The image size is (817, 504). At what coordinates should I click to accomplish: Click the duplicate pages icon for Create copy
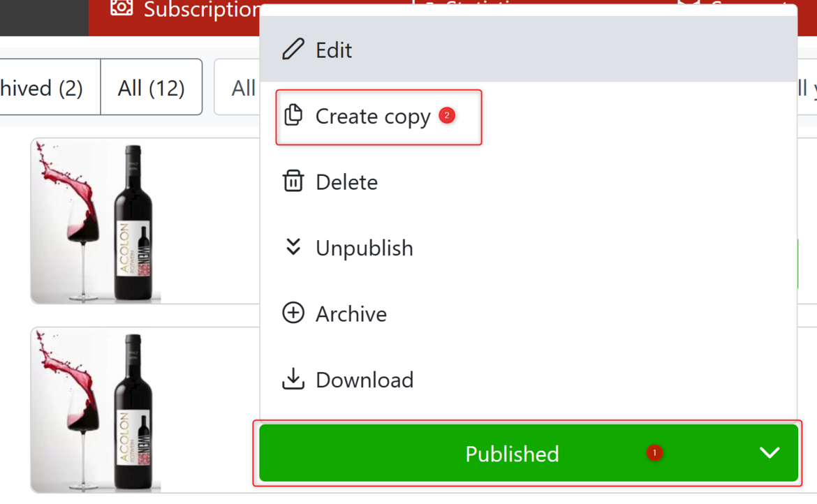(293, 115)
